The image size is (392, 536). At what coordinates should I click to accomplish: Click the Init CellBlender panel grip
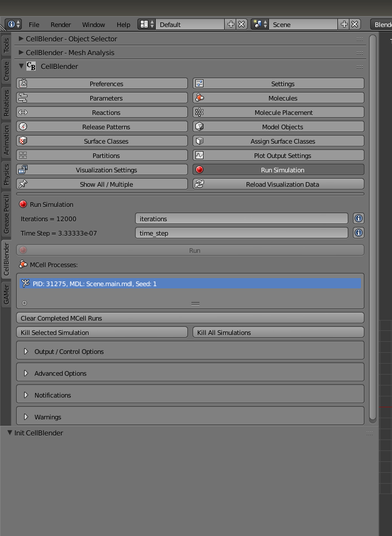370,433
